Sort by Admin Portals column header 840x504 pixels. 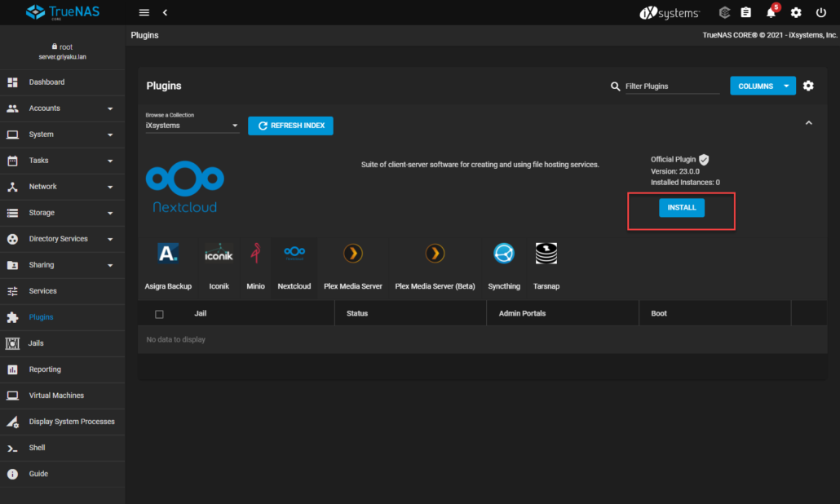point(522,313)
